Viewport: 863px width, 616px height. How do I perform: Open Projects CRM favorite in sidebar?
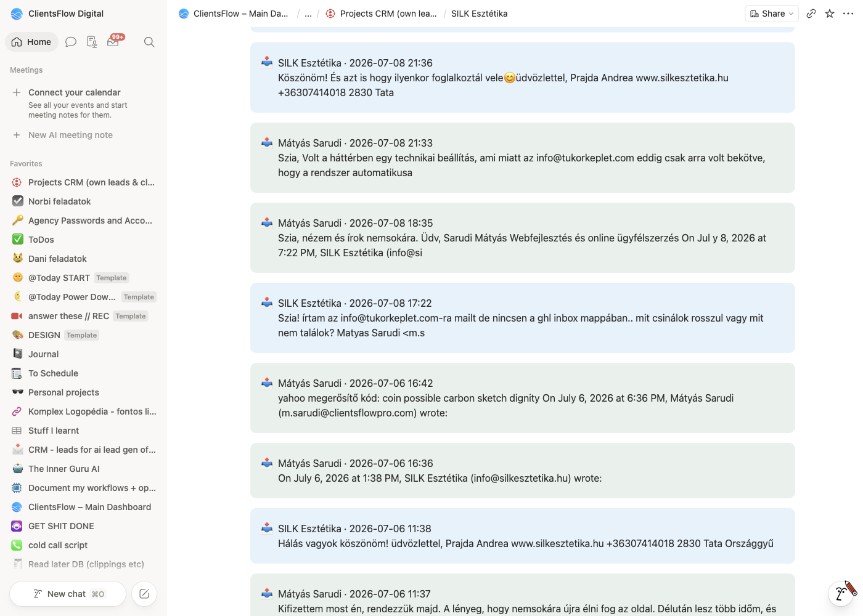pyautogui.click(x=84, y=182)
